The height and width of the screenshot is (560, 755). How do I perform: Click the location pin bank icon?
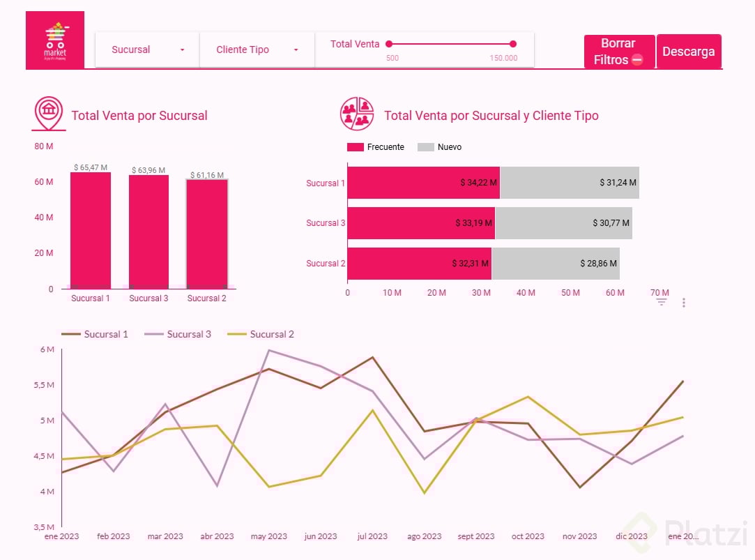click(49, 114)
